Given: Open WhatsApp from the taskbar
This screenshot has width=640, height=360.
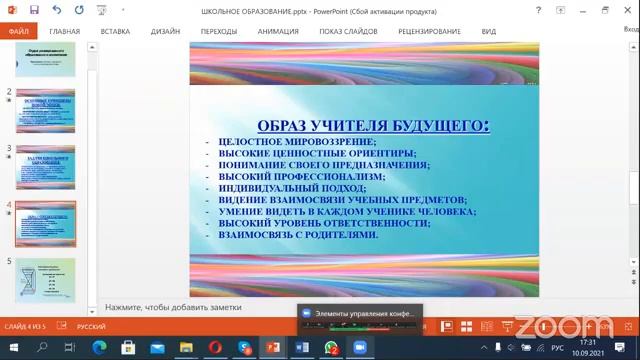Looking at the screenshot, I should pos(331,348).
